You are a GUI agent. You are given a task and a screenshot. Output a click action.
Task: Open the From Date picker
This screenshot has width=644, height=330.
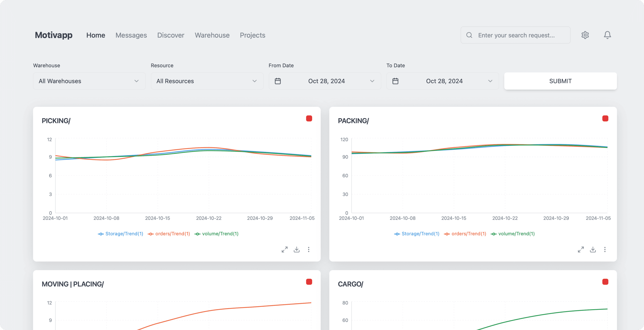pos(325,81)
